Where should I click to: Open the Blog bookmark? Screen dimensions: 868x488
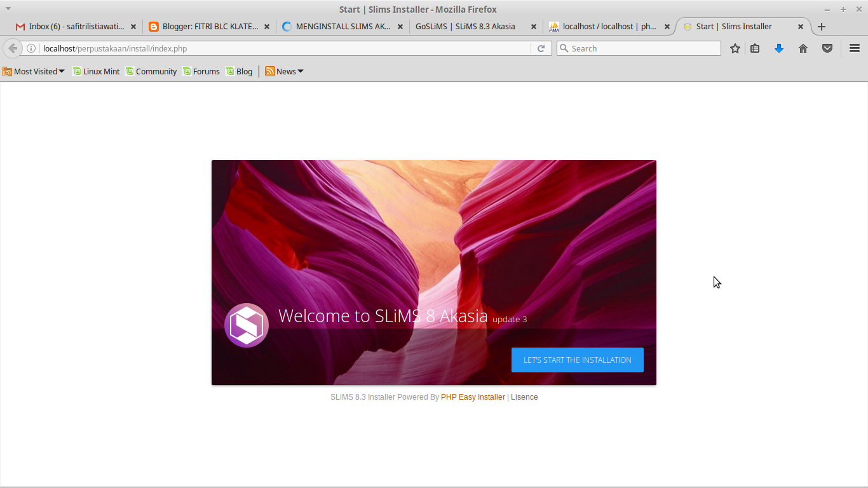239,71
